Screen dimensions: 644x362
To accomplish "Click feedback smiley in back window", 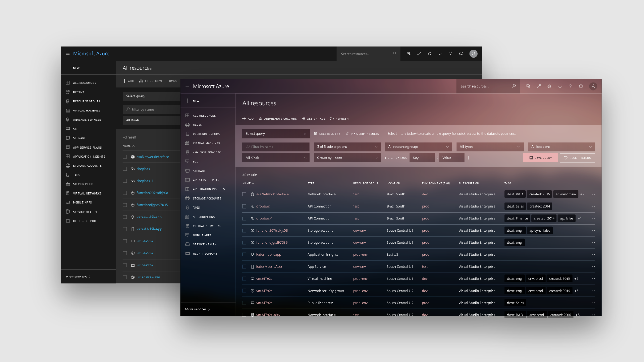I will [x=461, y=53].
